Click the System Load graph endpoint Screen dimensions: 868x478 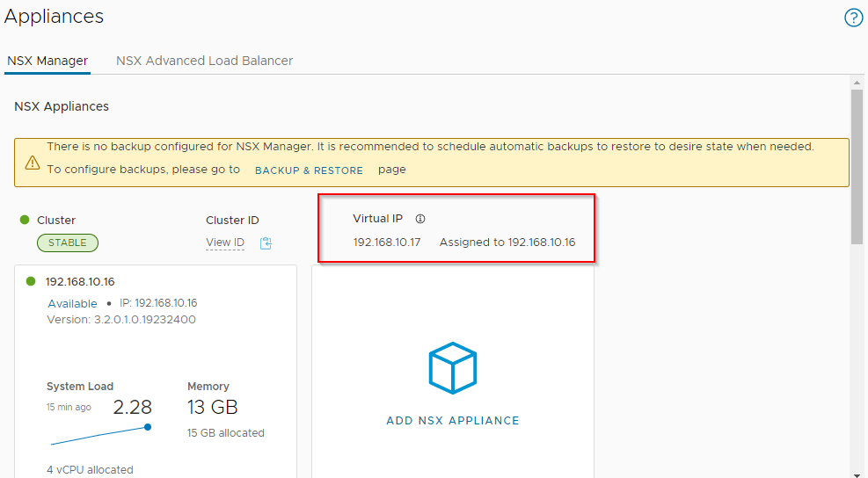(x=148, y=427)
